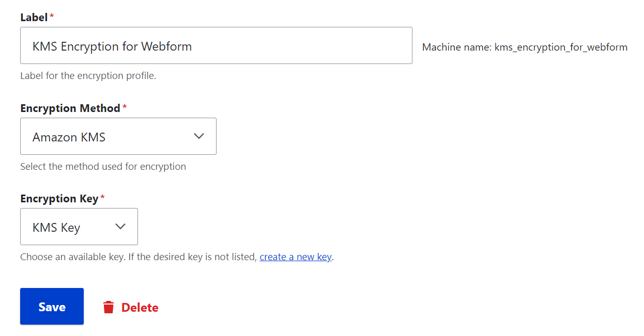
Task: Click the trash icon beside Delete
Action: coord(109,307)
